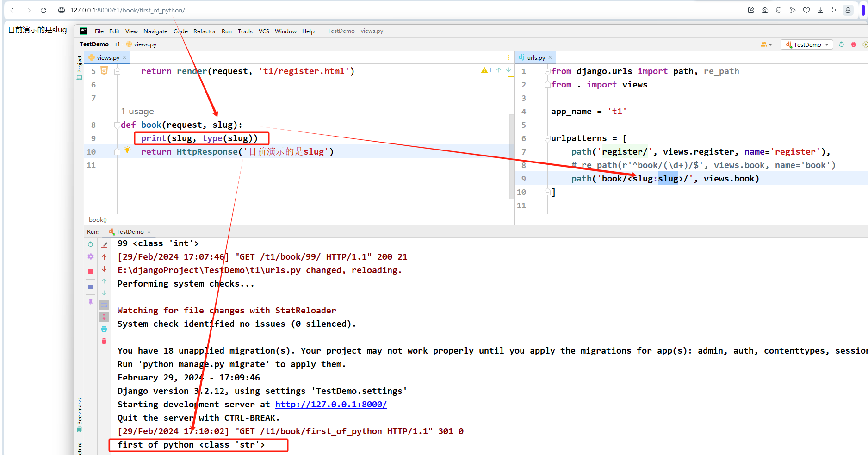
Task: Click the light bulb intention icon on line 10
Action: click(x=127, y=150)
